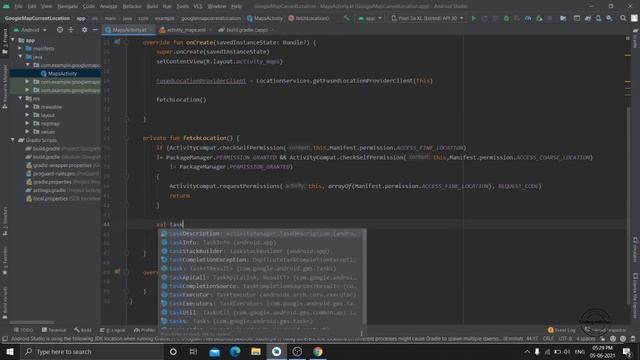Screen dimensions: 640x360
Task: Open the Pixel 3a XL device selector dropdown
Action: pos(427,18)
